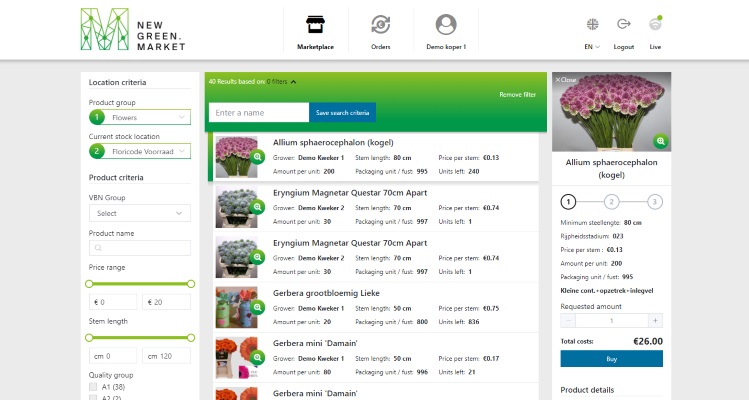The height and width of the screenshot is (400, 749).
Task: Open the Product group Flowers dropdown
Action: point(140,117)
